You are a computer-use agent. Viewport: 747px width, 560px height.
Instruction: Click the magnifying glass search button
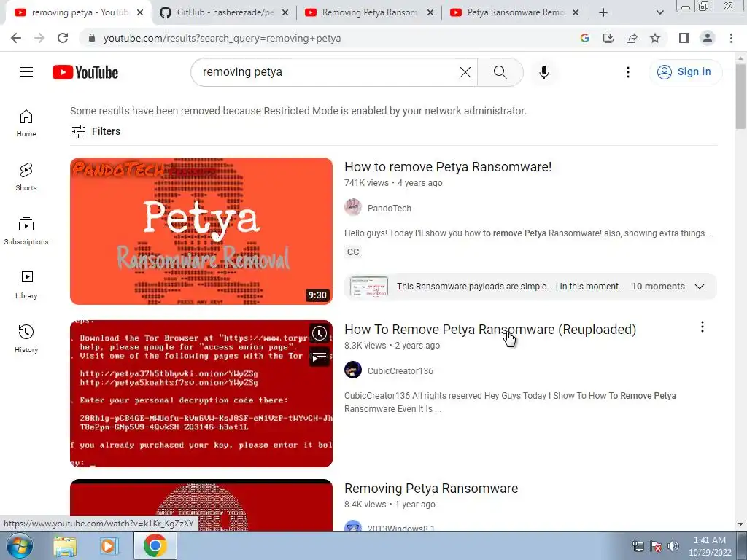coord(500,72)
